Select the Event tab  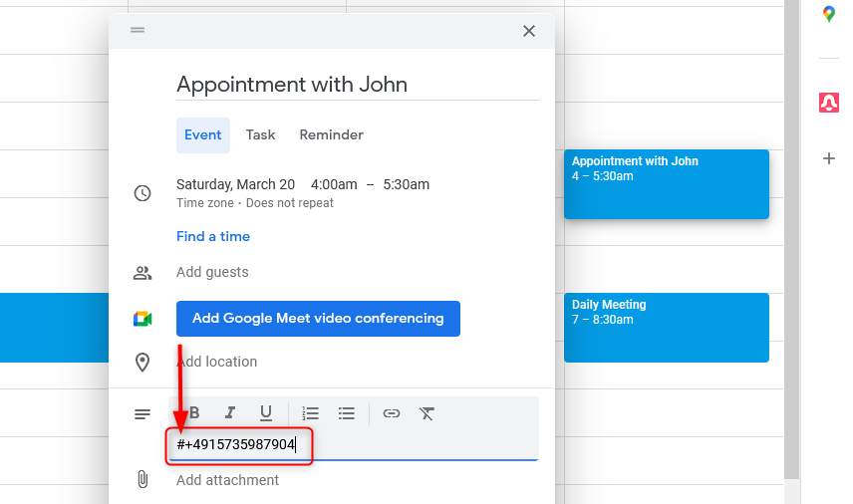tap(203, 134)
